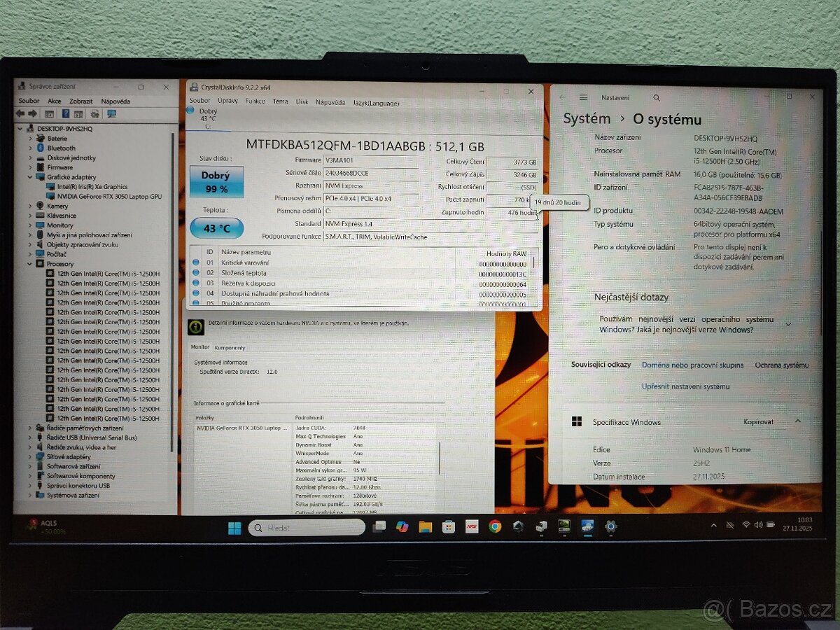840x630 pixels.
Task: Open the Settings navigation hamburger menu
Action: point(583,98)
